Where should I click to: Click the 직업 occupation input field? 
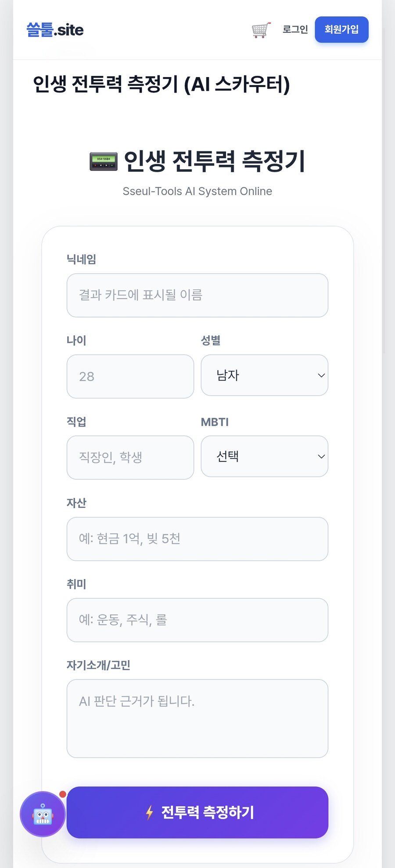[130, 457]
